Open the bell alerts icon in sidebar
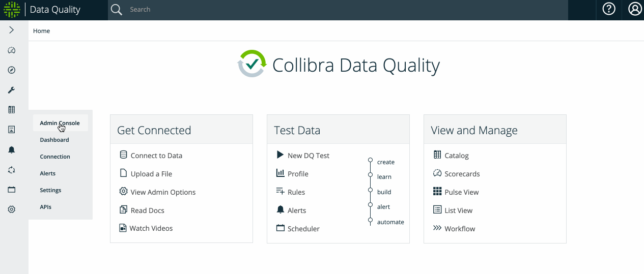 11,149
